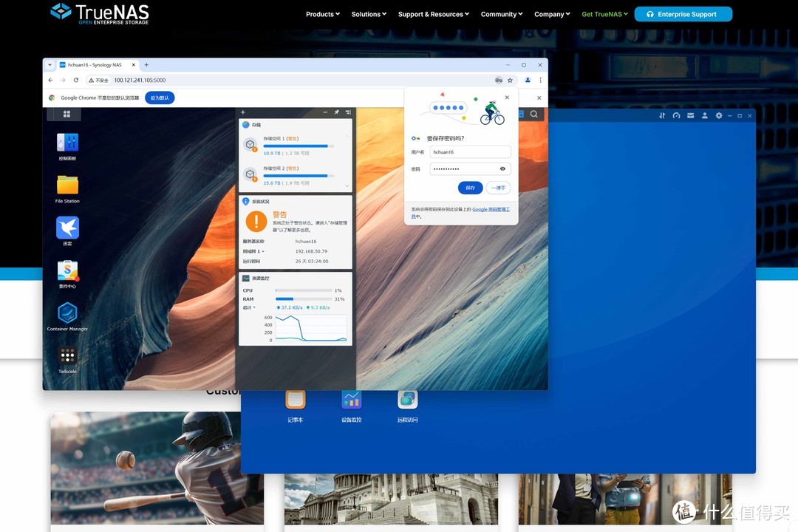
Task: Expand the Products menu on TrueNAS
Action: (x=323, y=14)
